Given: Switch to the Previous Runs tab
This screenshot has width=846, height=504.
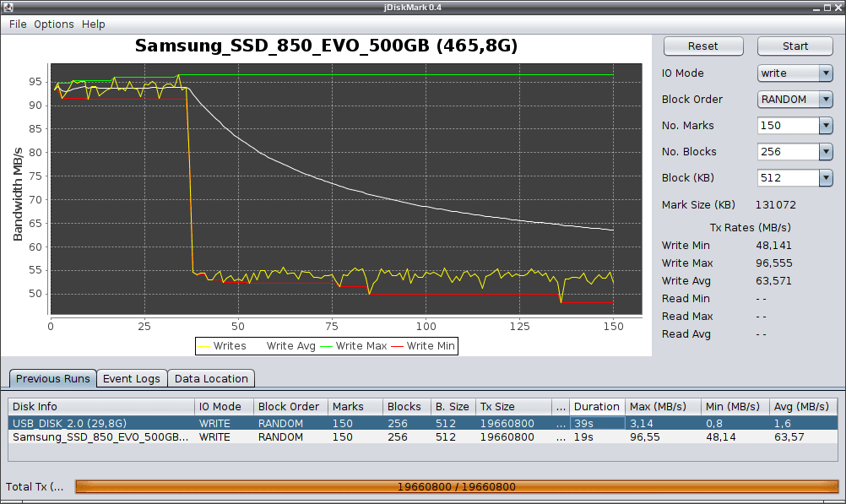Looking at the screenshot, I should [x=53, y=379].
